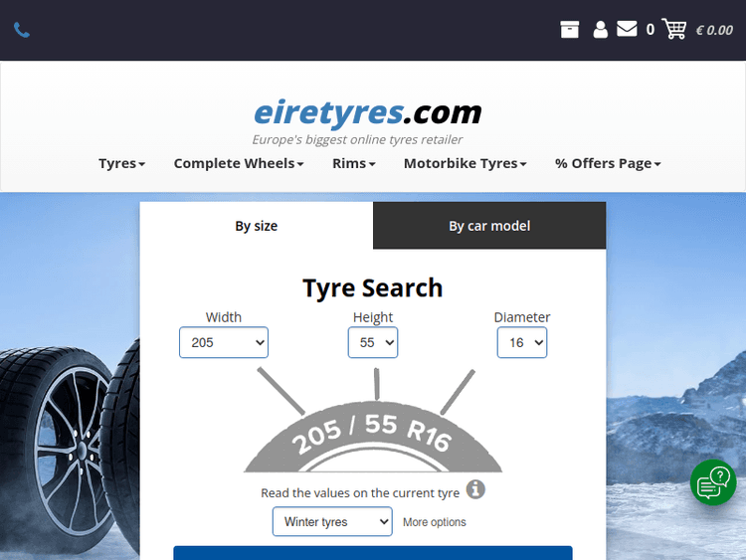Click the blue search button below
The image size is (746, 560).
coord(373,553)
